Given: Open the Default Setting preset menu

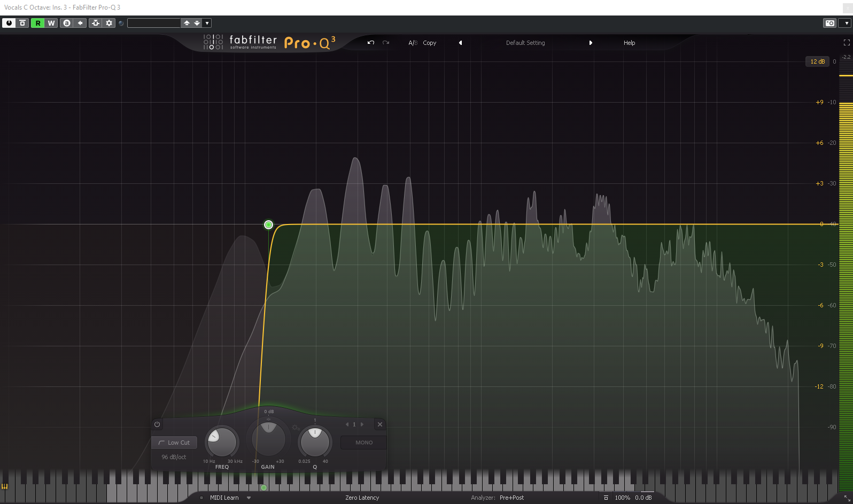Looking at the screenshot, I should tap(525, 43).
